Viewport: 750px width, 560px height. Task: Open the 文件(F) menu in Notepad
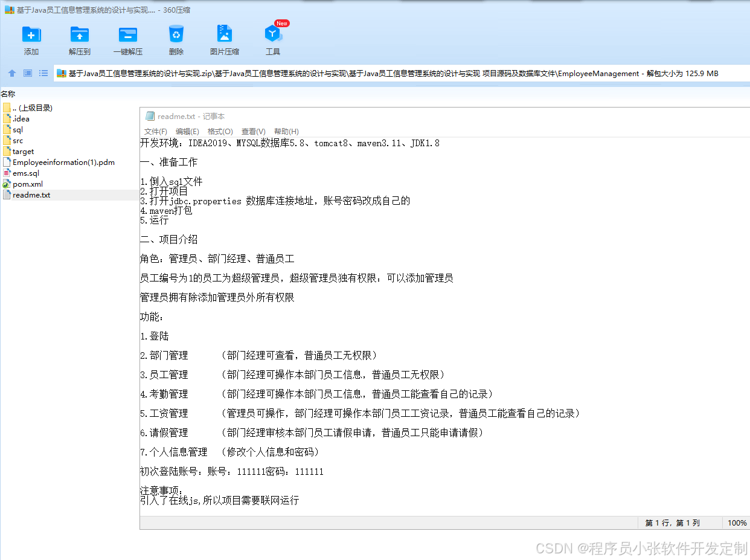pyautogui.click(x=156, y=131)
